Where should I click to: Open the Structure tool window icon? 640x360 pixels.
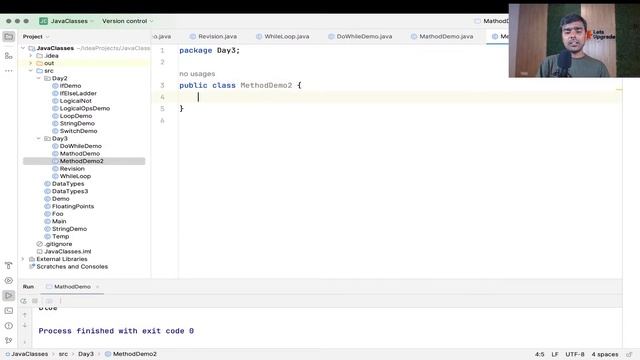(9, 56)
